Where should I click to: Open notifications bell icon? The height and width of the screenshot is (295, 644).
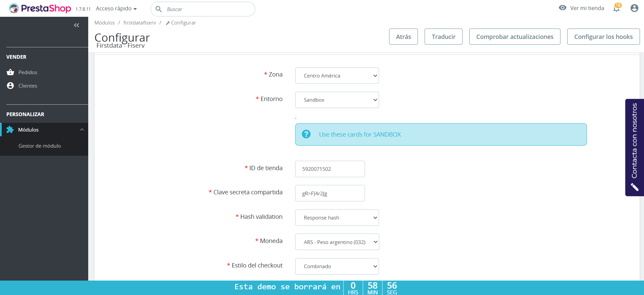(616, 8)
